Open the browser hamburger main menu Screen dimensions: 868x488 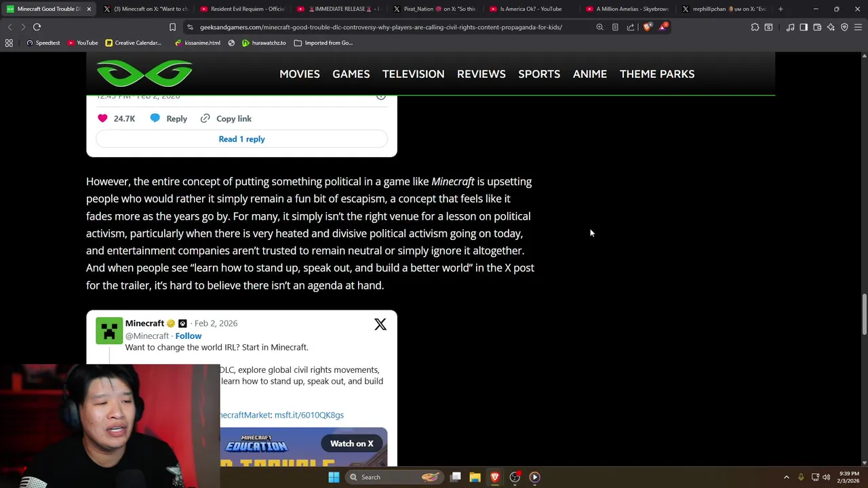(x=858, y=27)
